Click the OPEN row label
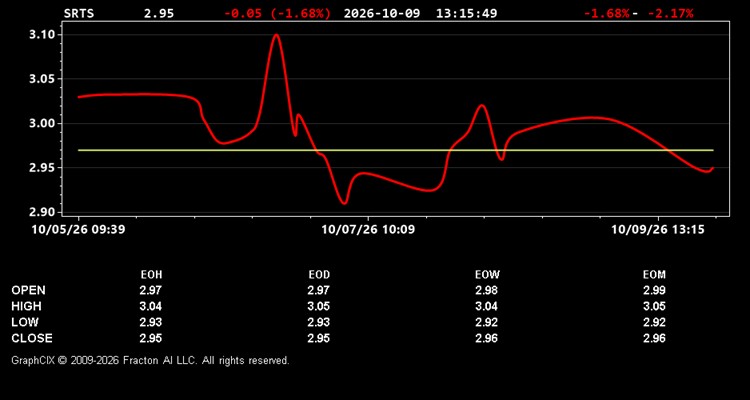The height and width of the screenshot is (400, 750). pyautogui.click(x=29, y=290)
